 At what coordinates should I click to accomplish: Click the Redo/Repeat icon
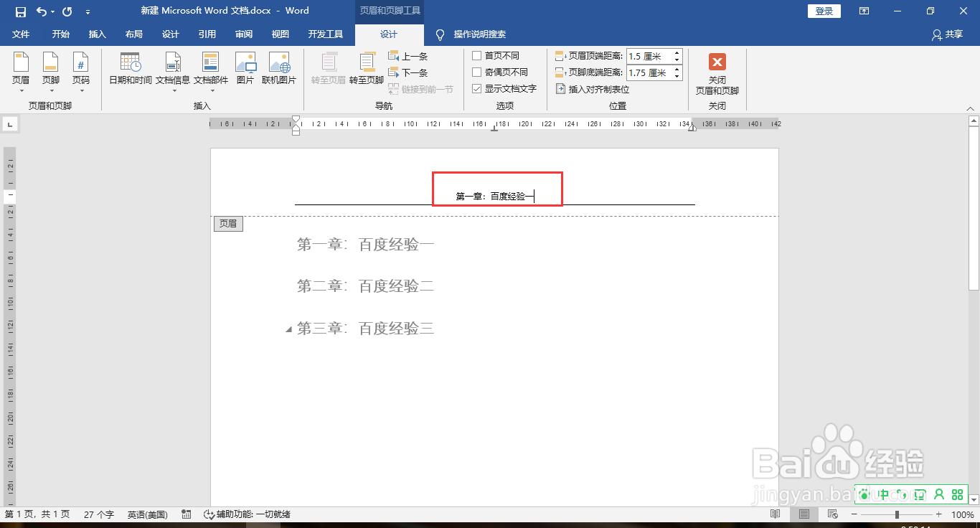tap(67, 11)
